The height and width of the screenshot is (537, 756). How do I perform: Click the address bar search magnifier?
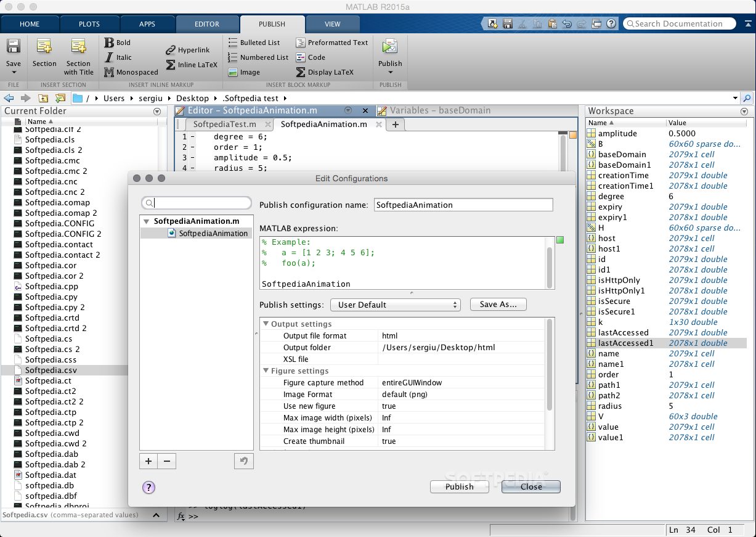747,98
